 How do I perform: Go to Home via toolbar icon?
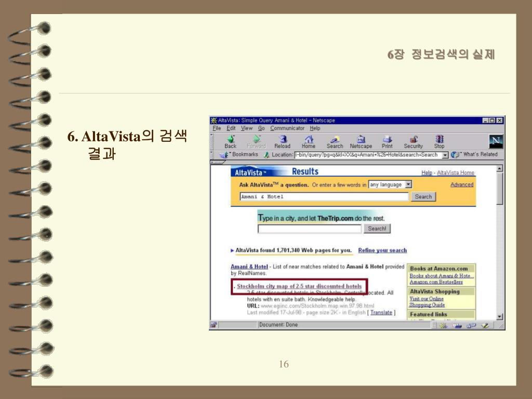tap(309, 141)
